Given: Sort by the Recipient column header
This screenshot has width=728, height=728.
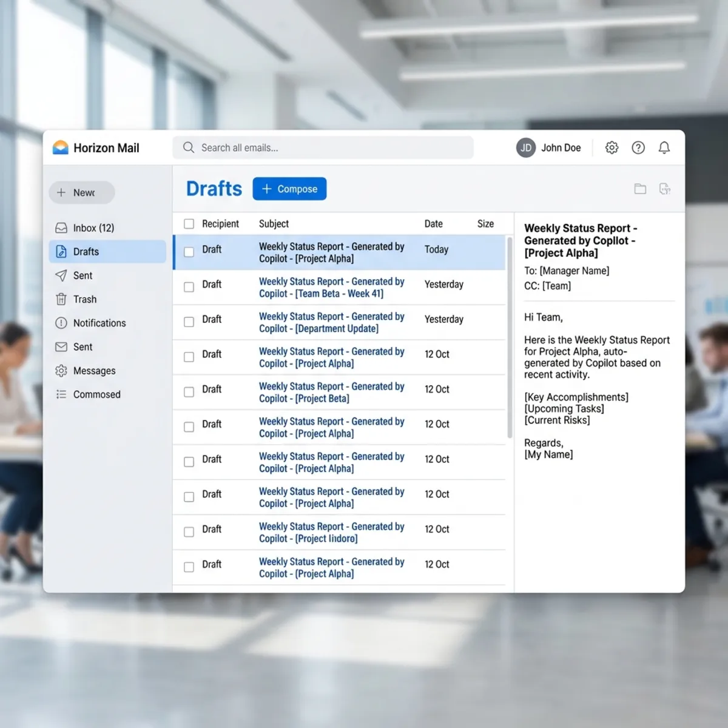Looking at the screenshot, I should coord(221,224).
